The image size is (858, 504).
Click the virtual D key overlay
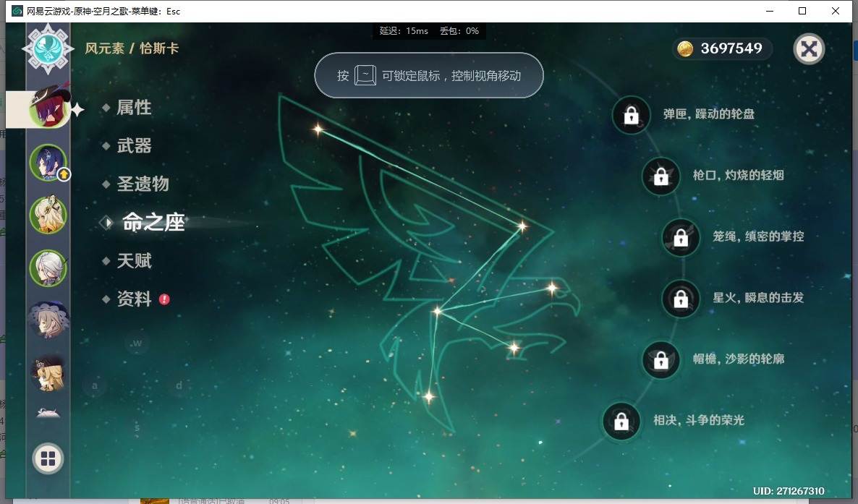tap(179, 385)
